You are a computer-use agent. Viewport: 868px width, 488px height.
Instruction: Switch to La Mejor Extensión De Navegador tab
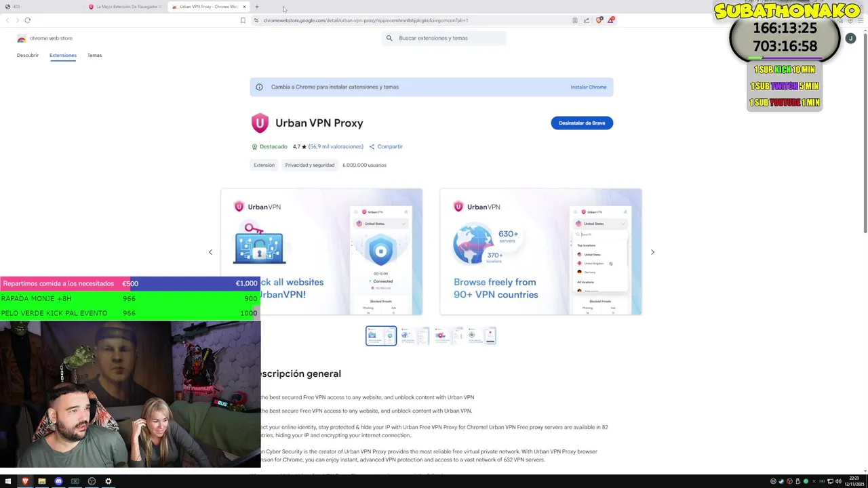tap(125, 7)
